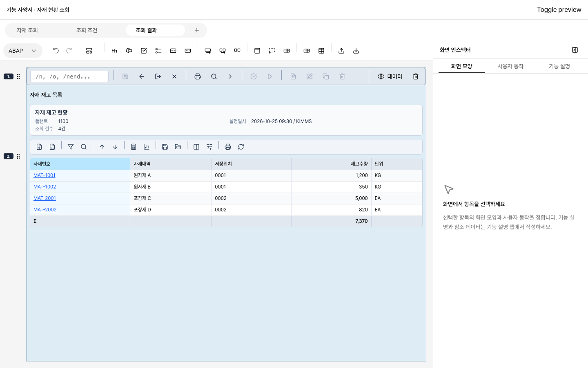Image resolution: width=588 pixels, height=368 pixels.
Task: Open the 데이터 settings button
Action: (x=390, y=76)
